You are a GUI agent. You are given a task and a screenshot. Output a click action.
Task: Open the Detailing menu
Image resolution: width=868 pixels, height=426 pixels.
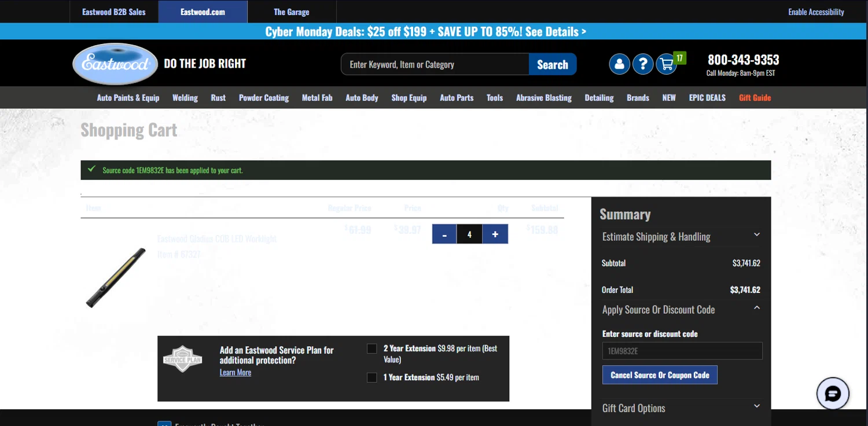pyautogui.click(x=599, y=98)
